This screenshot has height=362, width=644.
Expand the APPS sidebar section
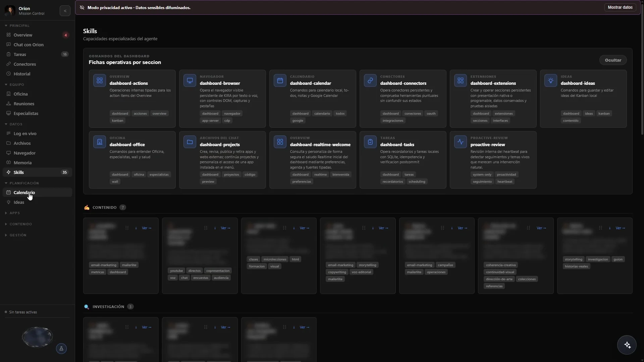[x=12, y=213]
